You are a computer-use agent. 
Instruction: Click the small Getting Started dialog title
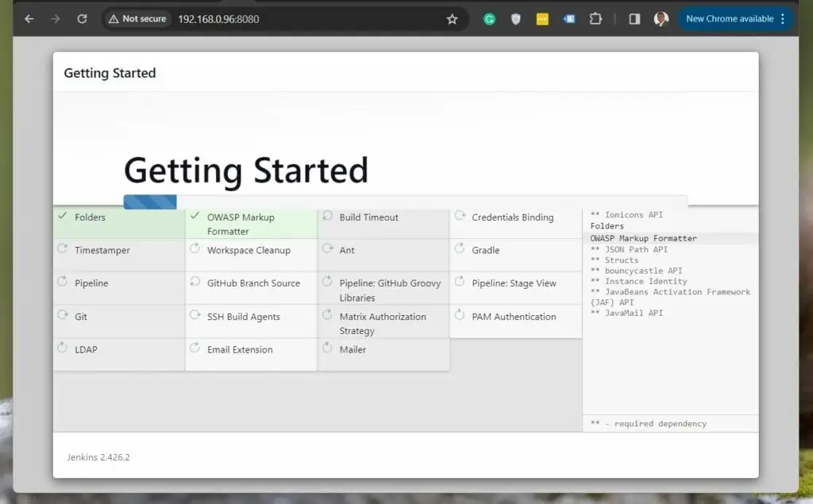[x=110, y=73]
